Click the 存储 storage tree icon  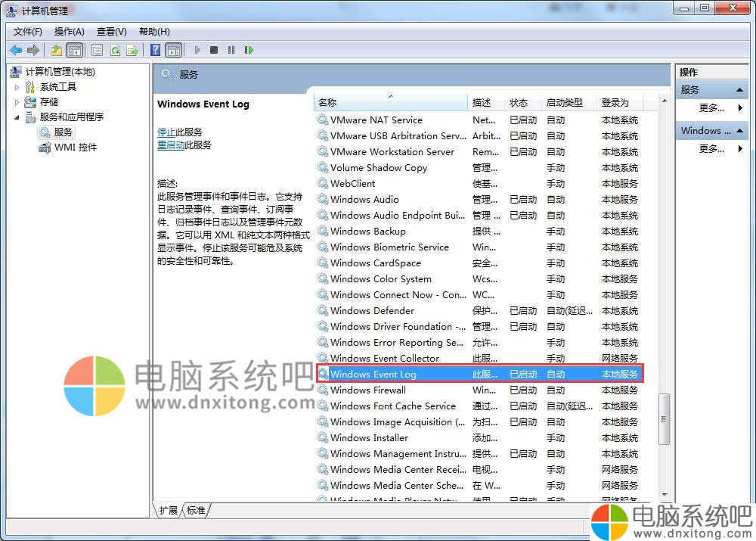click(x=30, y=102)
